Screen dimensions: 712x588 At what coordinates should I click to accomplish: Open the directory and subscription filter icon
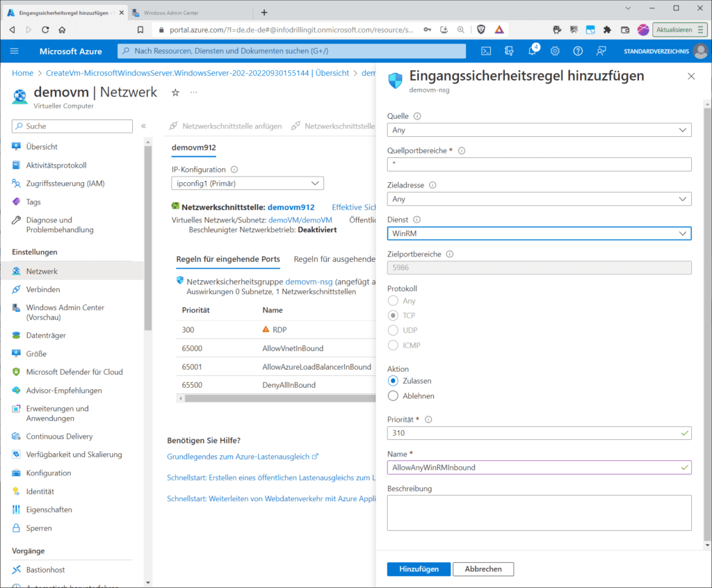[x=509, y=51]
